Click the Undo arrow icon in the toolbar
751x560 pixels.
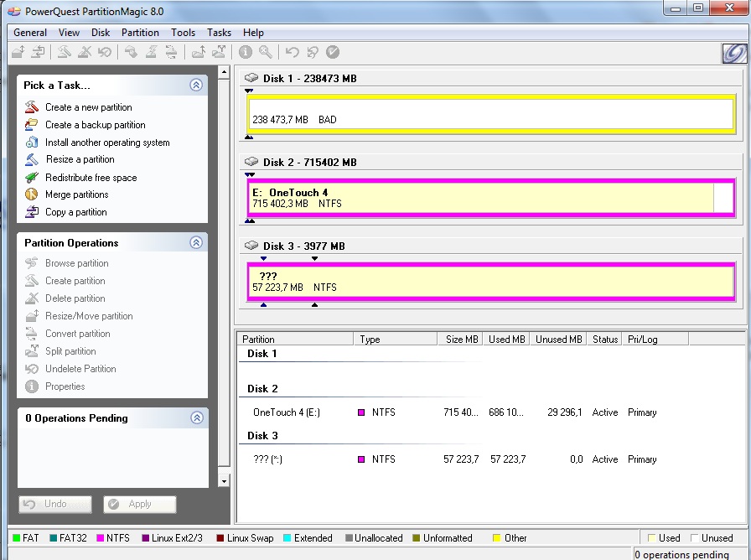tap(292, 52)
